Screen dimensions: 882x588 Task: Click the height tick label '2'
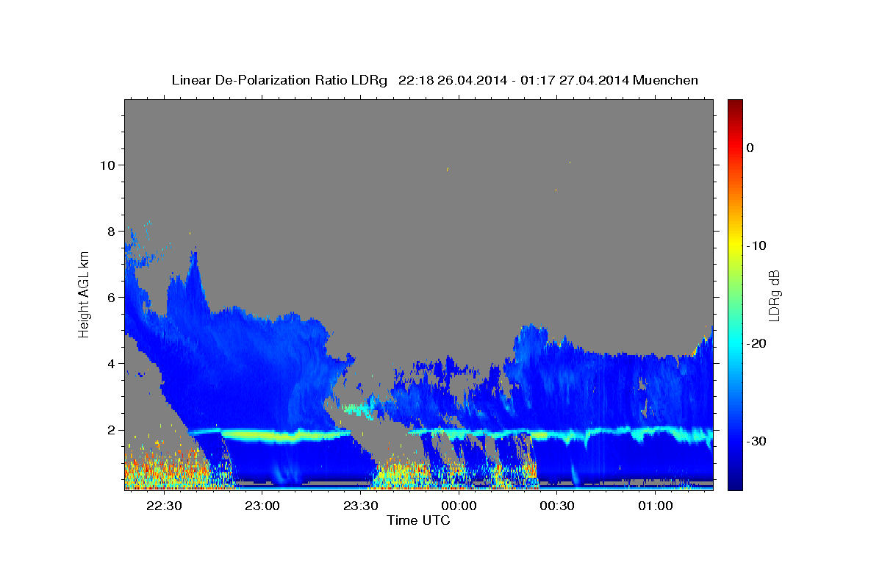[x=112, y=429]
